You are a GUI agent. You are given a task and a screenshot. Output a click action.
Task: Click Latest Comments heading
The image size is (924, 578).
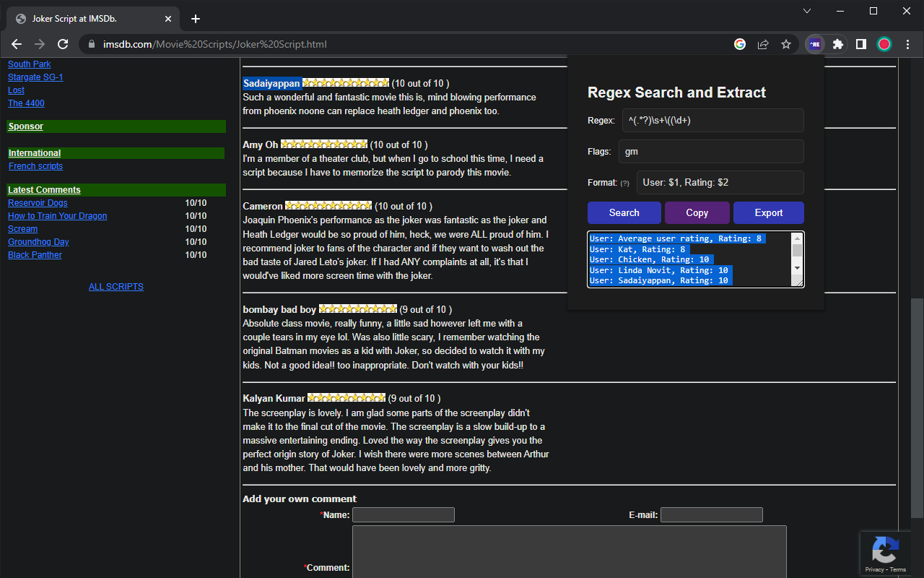44,190
